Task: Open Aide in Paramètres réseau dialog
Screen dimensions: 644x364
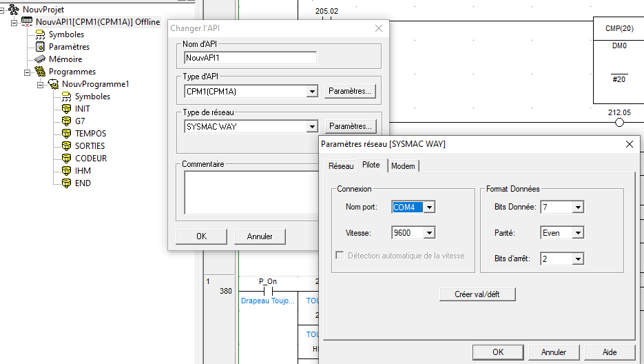Action: point(610,352)
